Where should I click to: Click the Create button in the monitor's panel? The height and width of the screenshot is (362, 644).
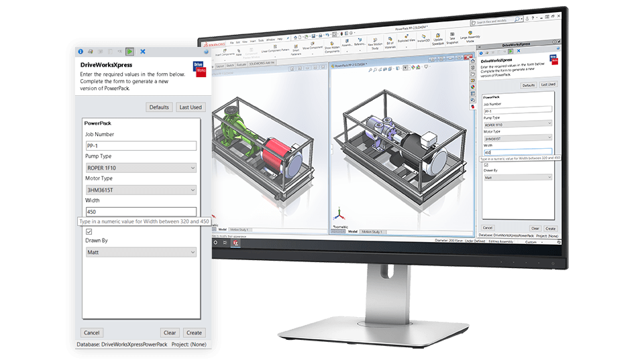click(550, 229)
